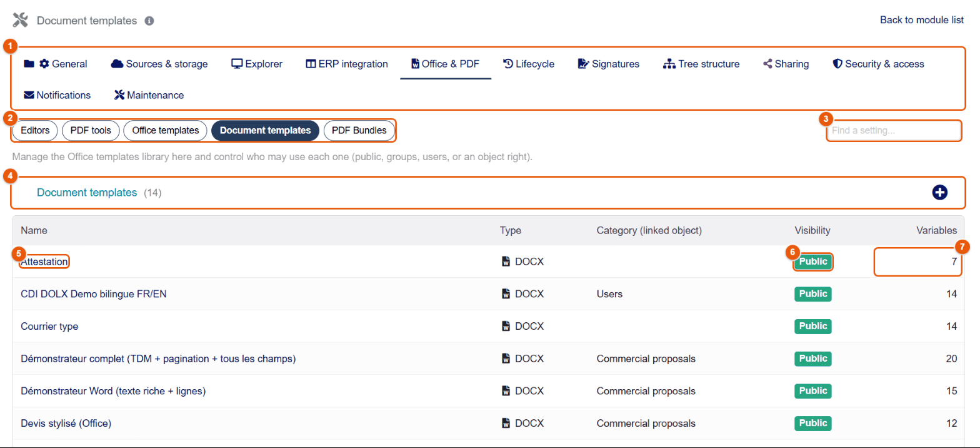Click the folder icon before General tab
Screen dimensions: 980x448
tap(29, 64)
